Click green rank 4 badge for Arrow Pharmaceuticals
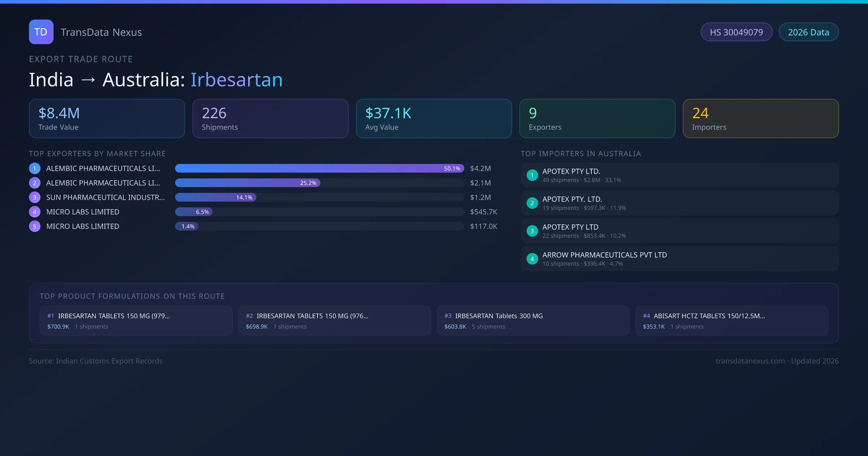Viewport: 868px width, 456px height. tap(532, 259)
